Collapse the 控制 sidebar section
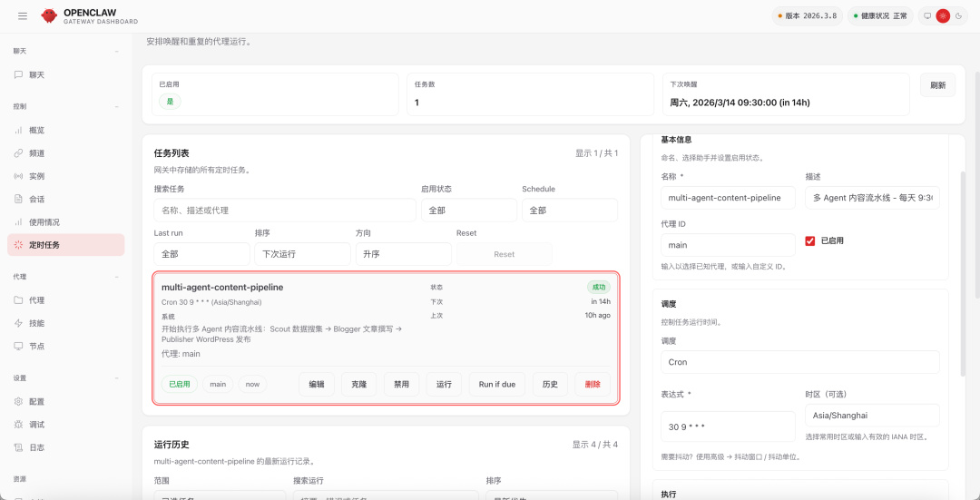Screen dimensions: 980x500 [x=117, y=107]
